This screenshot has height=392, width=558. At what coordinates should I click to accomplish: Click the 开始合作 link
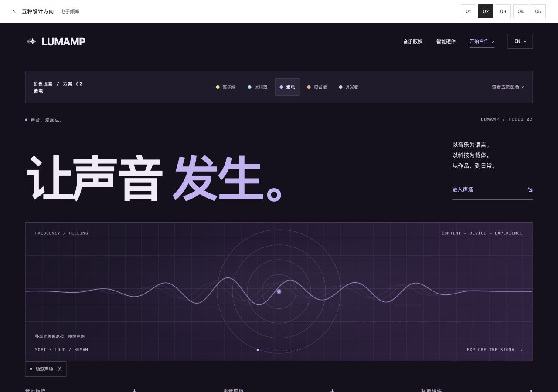coord(482,41)
